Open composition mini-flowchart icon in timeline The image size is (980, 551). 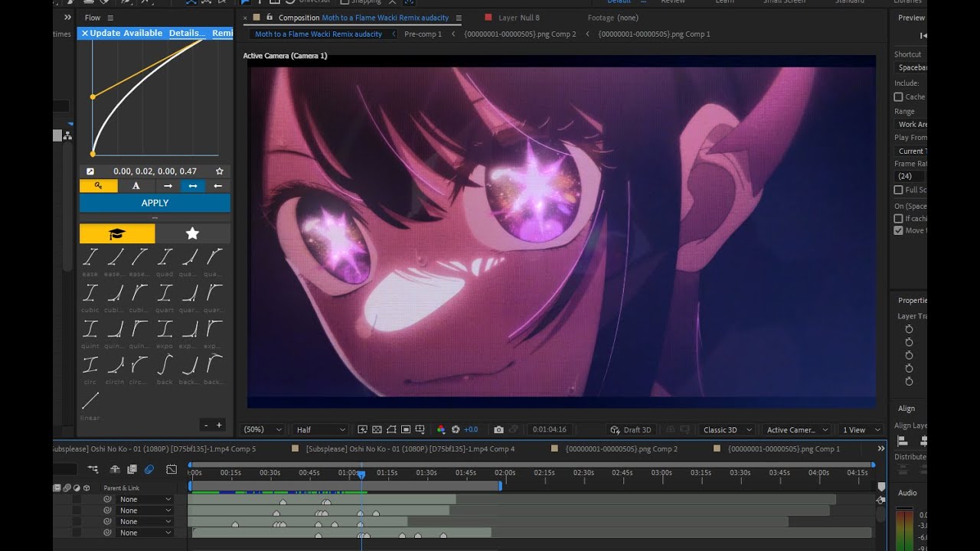[93, 469]
